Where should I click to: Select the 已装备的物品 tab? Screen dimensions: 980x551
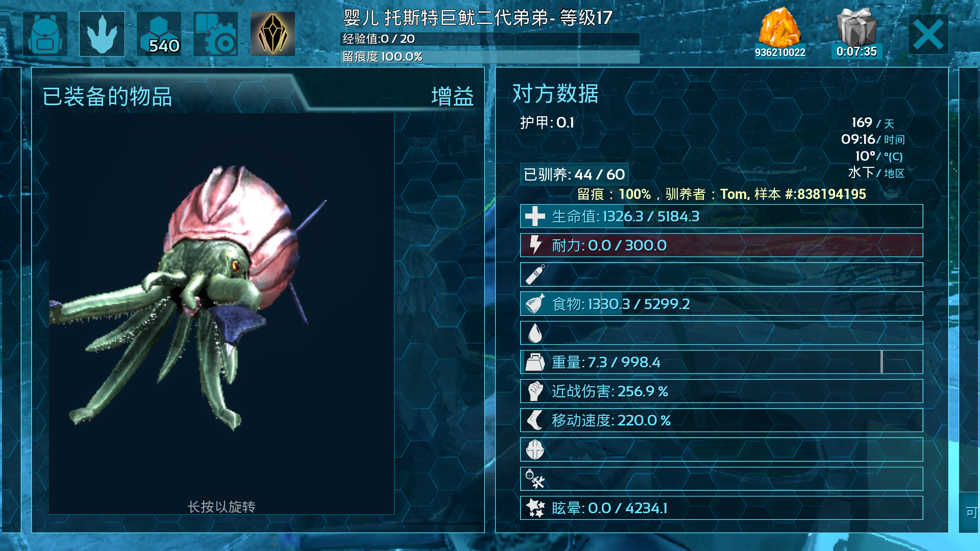[x=107, y=96]
